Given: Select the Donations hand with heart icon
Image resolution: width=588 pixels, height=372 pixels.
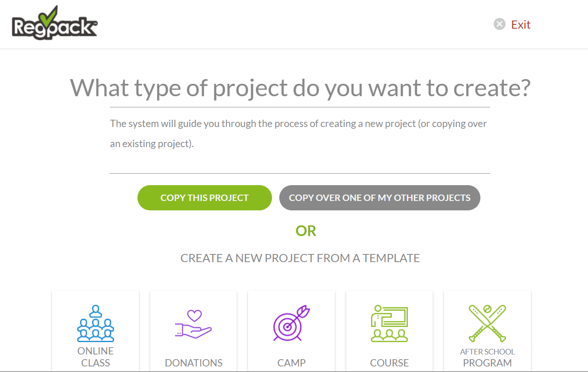Looking at the screenshot, I should pyautogui.click(x=193, y=324).
